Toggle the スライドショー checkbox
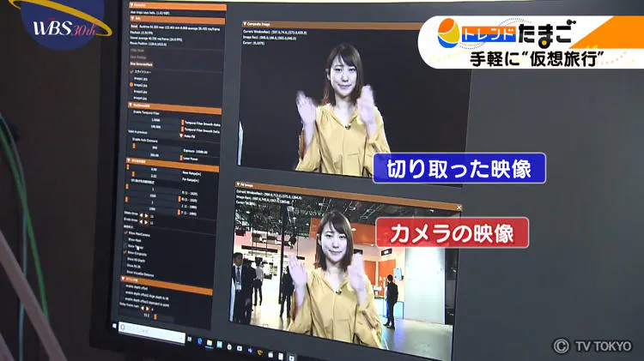The height and width of the screenshot is (361, 644). pyautogui.click(x=132, y=71)
